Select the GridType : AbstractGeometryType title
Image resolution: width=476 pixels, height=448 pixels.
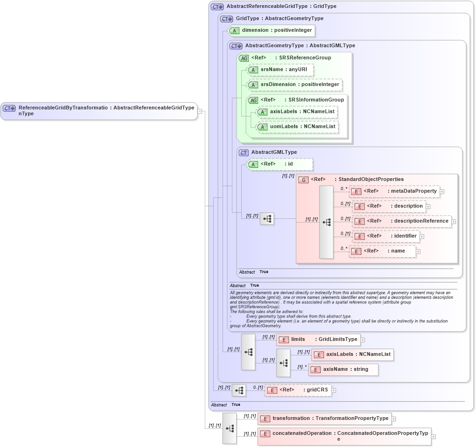[x=280, y=19]
